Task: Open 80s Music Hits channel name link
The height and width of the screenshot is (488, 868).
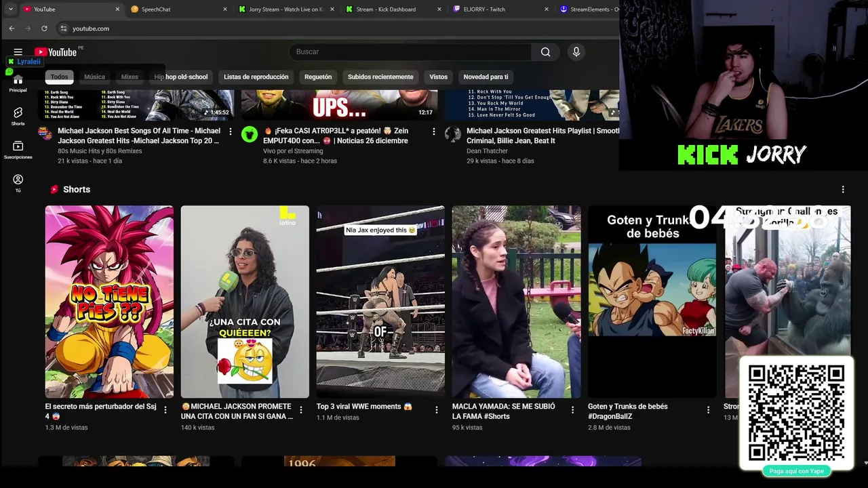Action: tap(100, 151)
